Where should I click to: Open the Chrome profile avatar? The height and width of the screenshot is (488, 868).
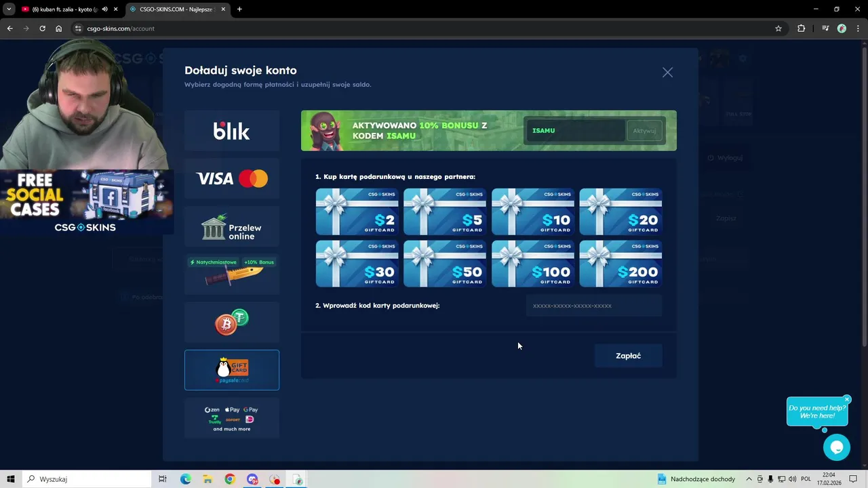click(842, 28)
